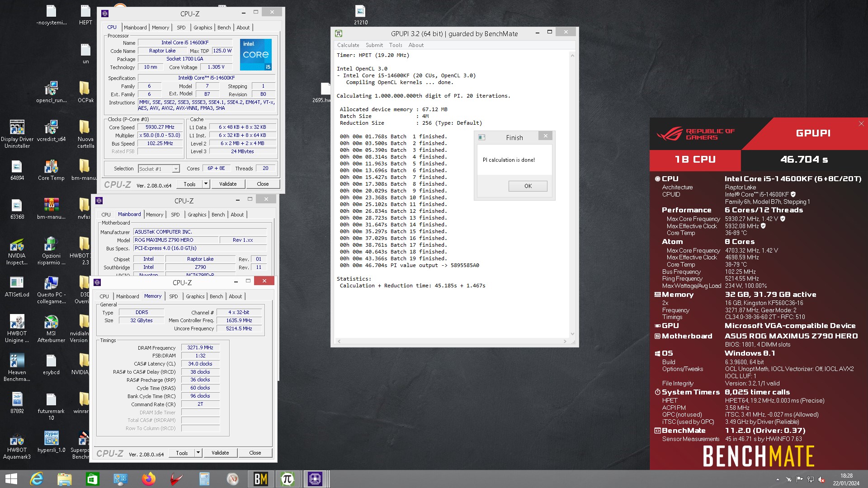Expand Tools arrow in CPU-Z CPU window
The height and width of the screenshot is (488, 868).
(x=206, y=183)
